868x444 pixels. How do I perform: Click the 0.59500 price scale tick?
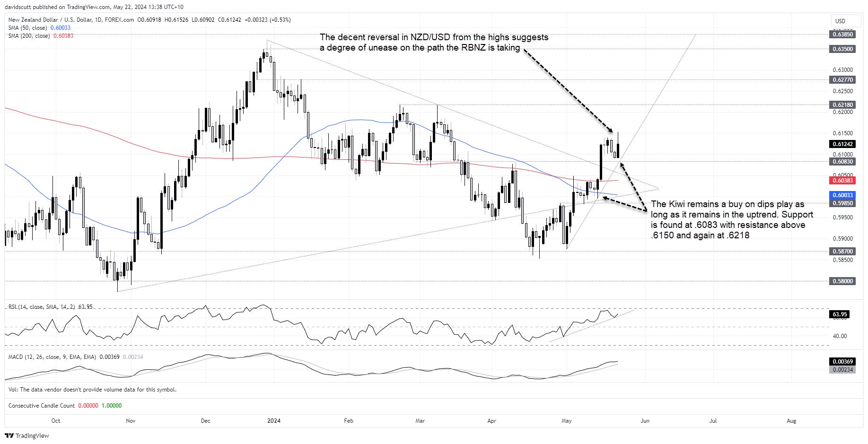[842, 218]
